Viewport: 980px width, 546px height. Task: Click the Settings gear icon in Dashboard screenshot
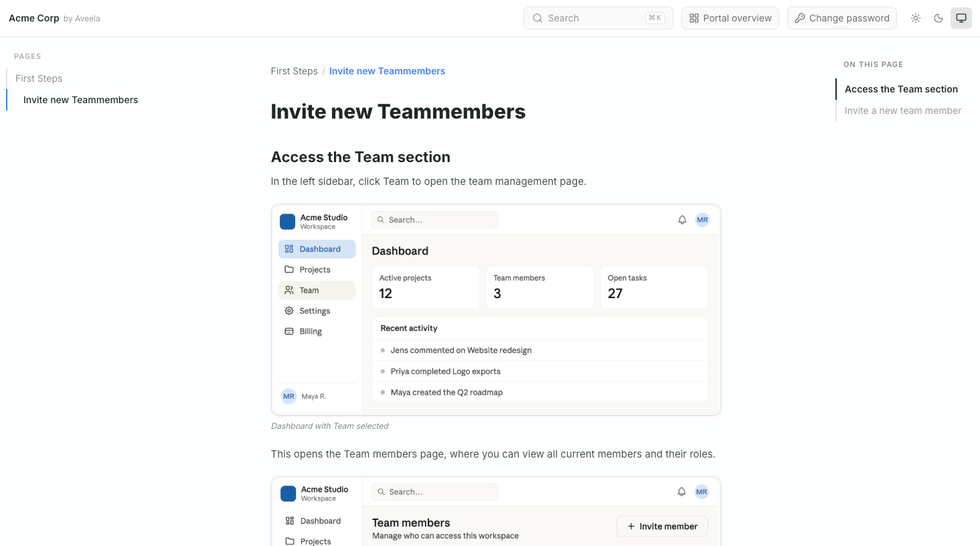click(x=289, y=311)
